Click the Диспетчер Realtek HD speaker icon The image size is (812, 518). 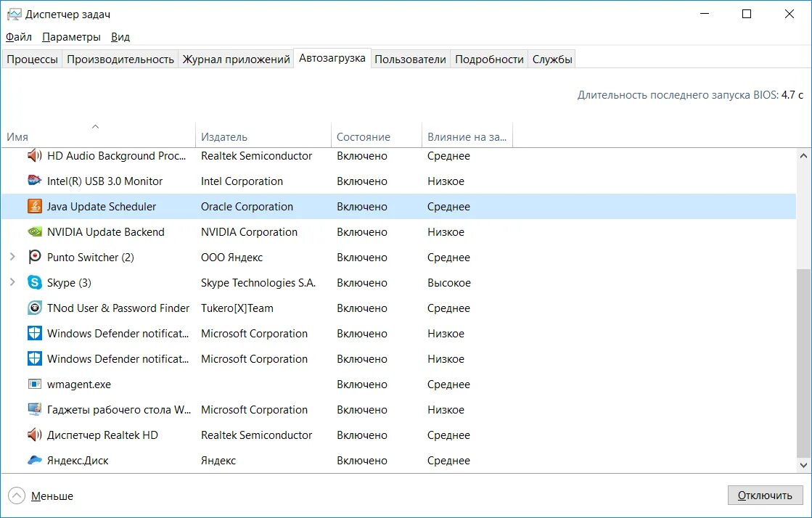click(x=34, y=435)
